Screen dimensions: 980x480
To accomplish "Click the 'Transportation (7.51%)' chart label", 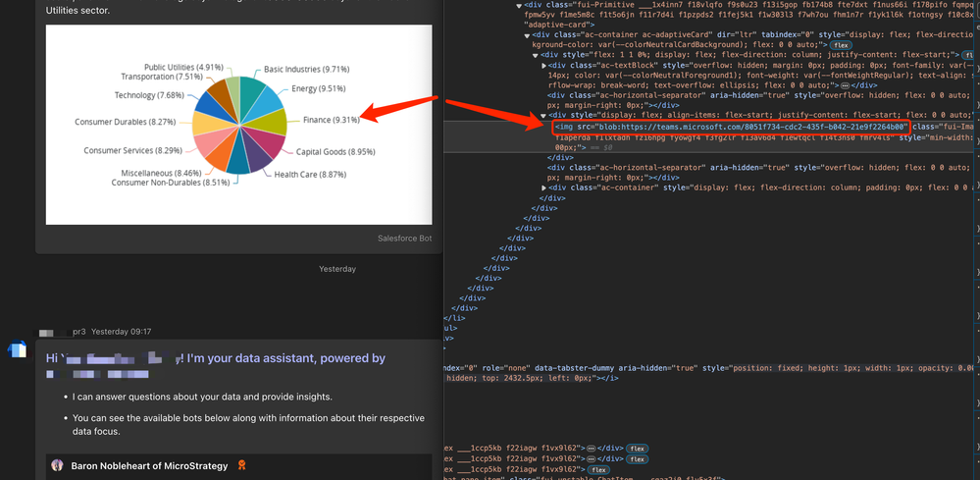I will tap(161, 77).
